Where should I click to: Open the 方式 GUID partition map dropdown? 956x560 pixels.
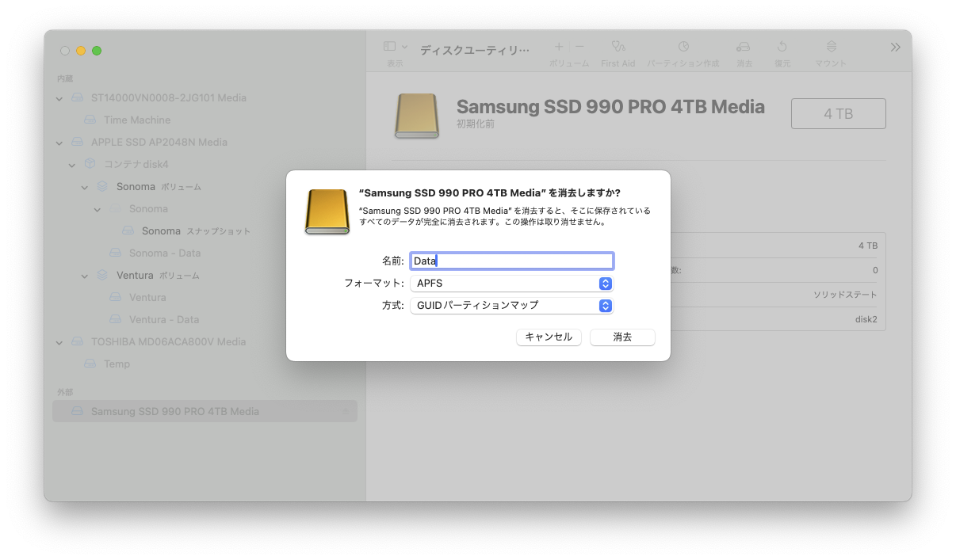(511, 305)
